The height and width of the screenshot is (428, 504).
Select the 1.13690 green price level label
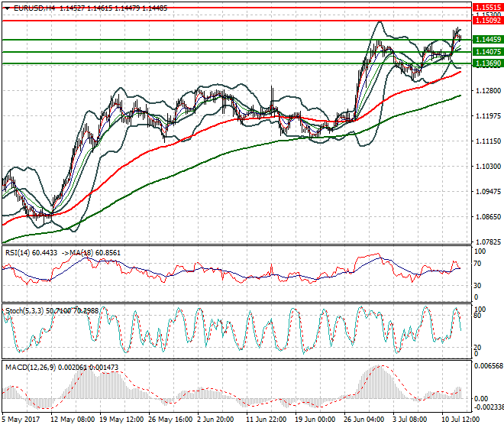pos(488,63)
